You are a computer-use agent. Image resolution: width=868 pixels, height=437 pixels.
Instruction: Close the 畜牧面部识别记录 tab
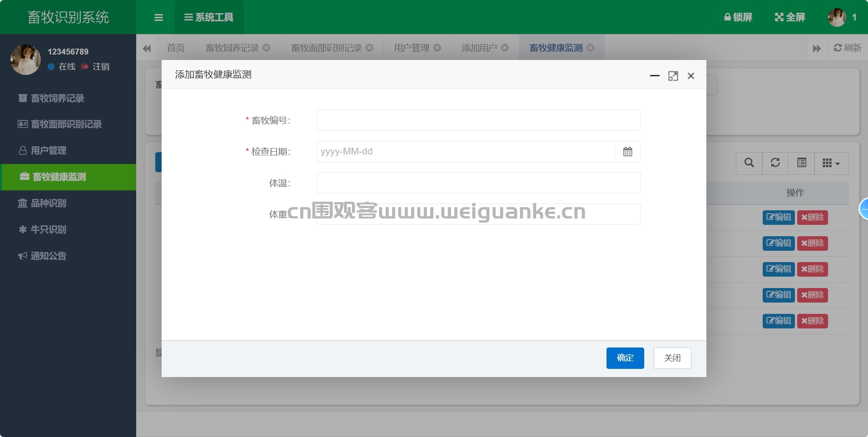click(x=370, y=48)
